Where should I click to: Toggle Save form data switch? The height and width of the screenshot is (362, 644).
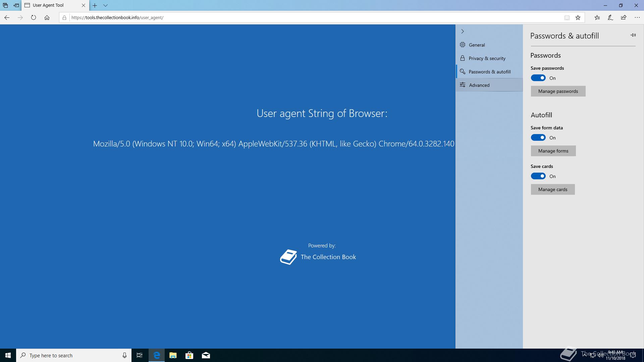point(538,137)
